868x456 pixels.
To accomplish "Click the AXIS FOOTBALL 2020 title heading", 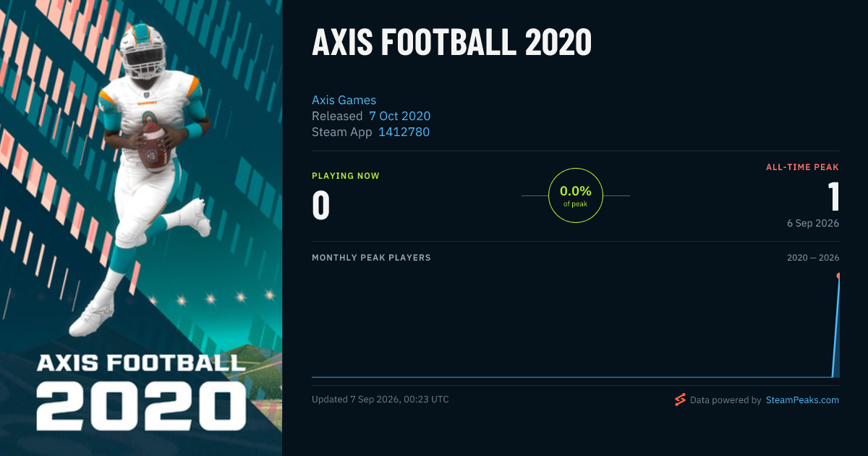I will [x=451, y=43].
